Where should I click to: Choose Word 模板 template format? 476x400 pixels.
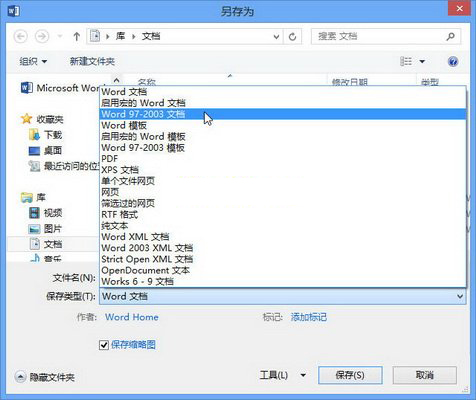(x=283, y=125)
